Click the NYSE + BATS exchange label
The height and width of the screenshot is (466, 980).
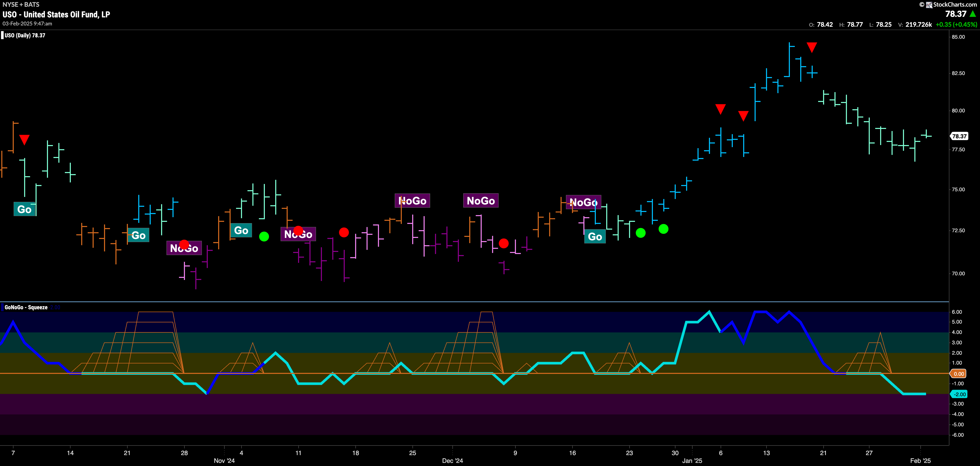click(21, 5)
